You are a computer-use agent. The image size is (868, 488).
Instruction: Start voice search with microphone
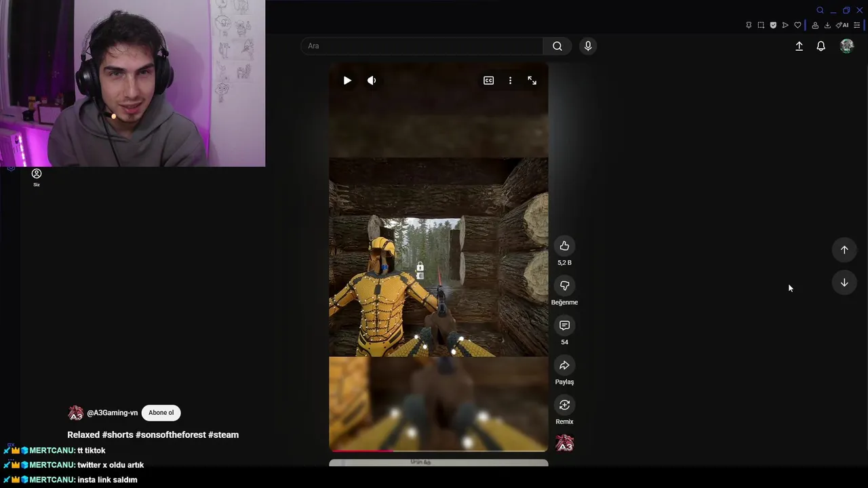tap(588, 46)
